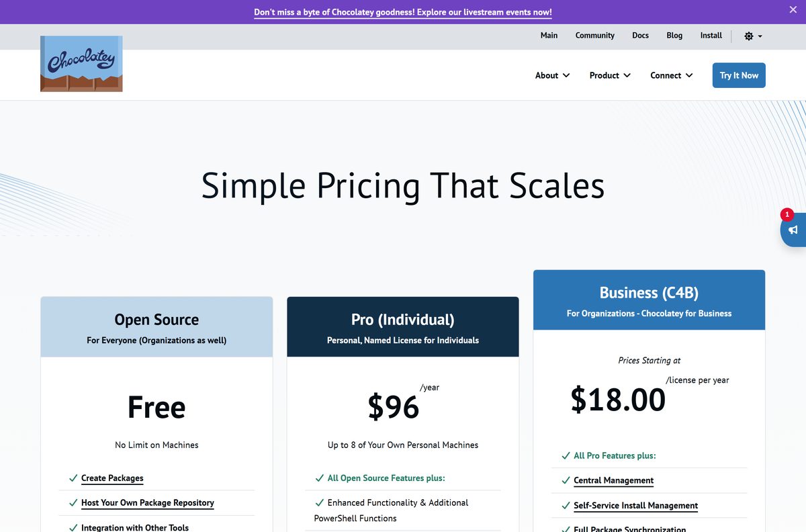This screenshot has height=532, width=806.
Task: Open the Docs nav link
Action: click(640, 36)
